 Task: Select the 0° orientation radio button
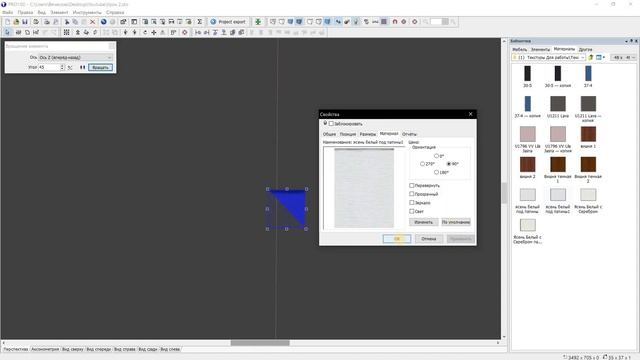point(436,156)
